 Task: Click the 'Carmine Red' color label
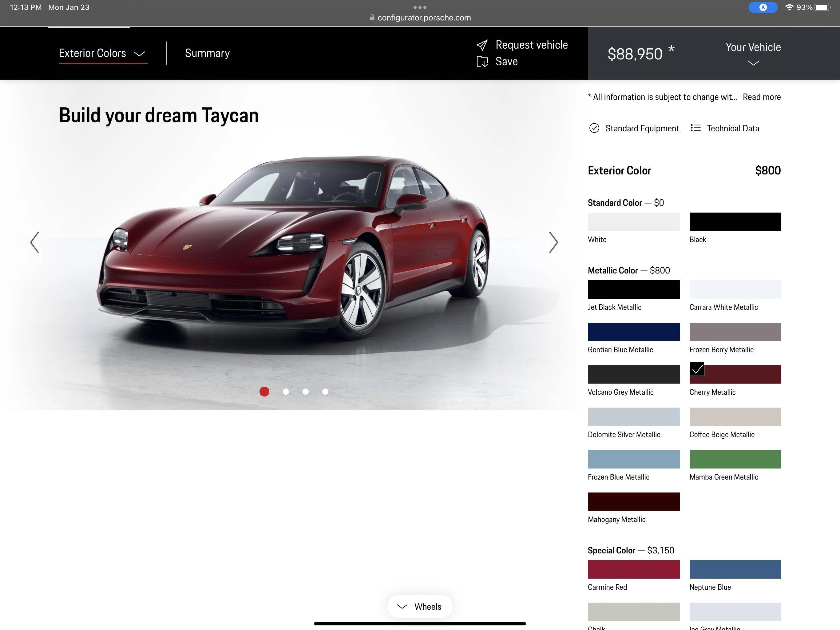coord(607,587)
